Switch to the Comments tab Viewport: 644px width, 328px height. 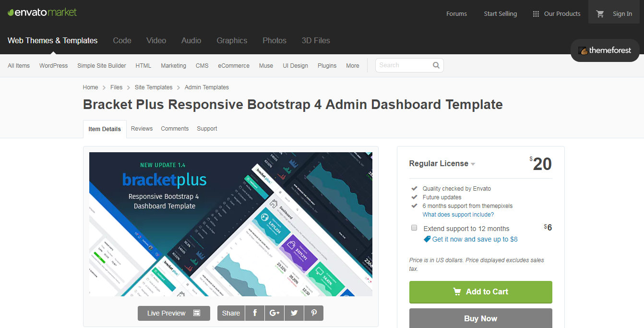tap(175, 129)
